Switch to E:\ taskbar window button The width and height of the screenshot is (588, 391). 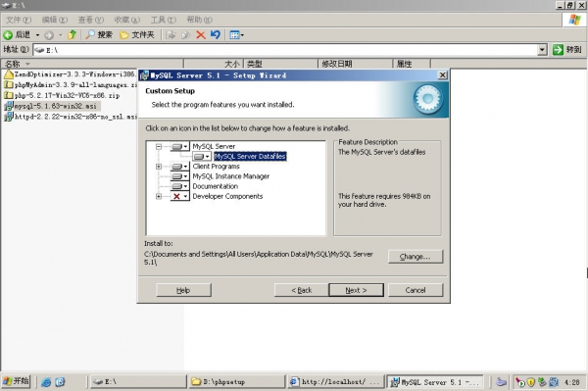coord(138,381)
